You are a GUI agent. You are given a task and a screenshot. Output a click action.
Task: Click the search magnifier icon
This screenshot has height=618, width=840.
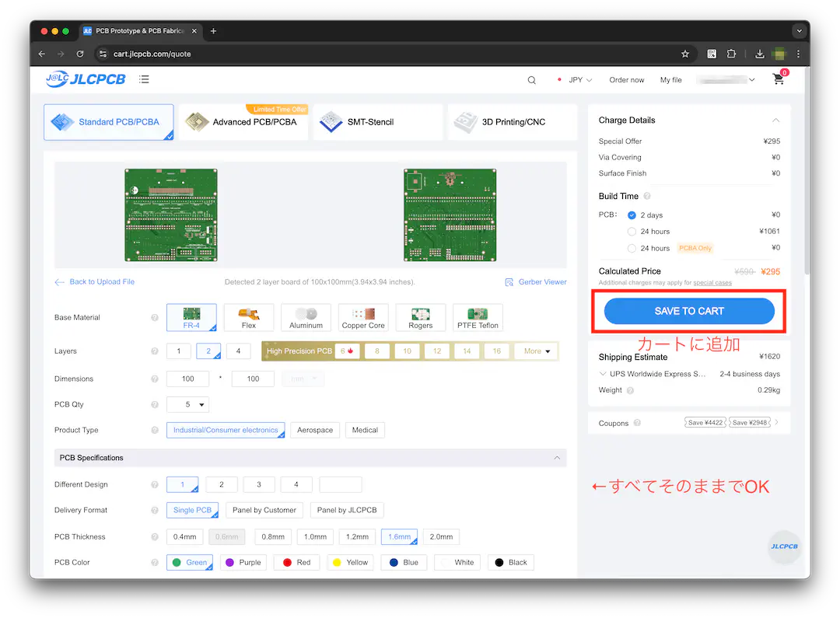click(x=531, y=80)
